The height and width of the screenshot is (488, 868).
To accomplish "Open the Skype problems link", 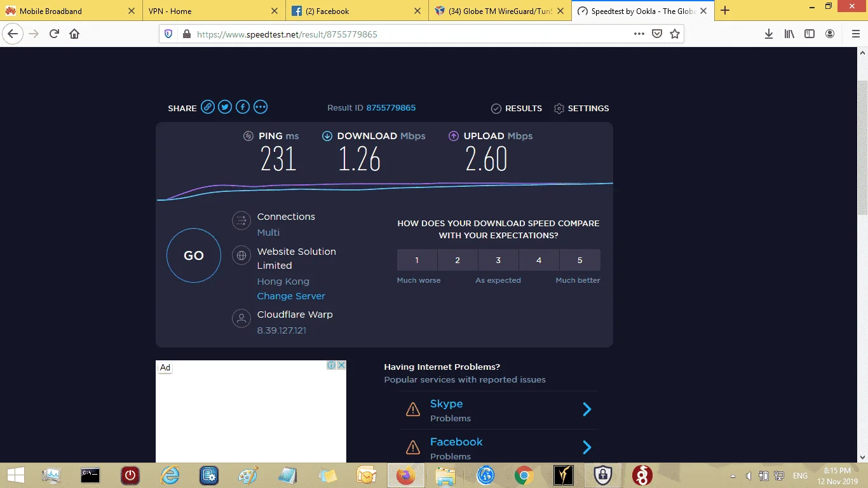I will click(x=446, y=403).
